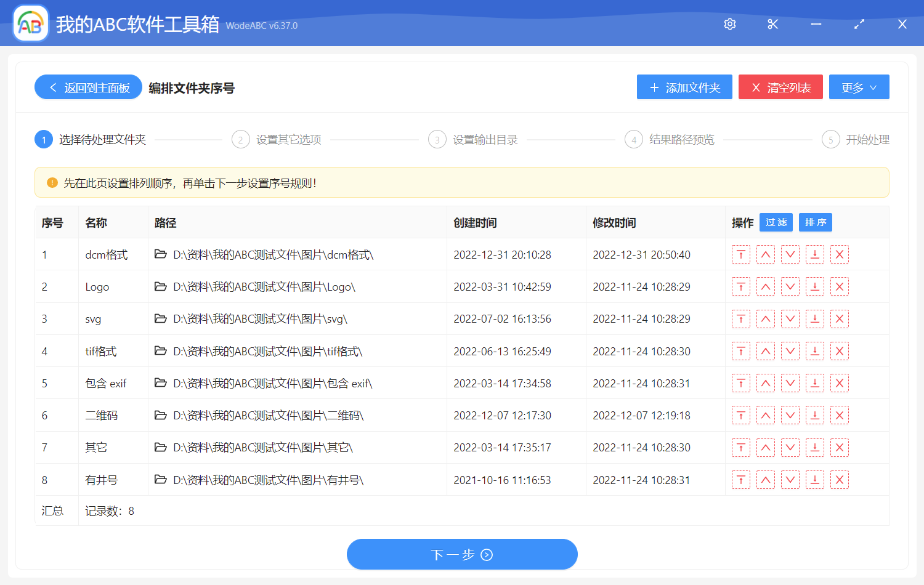924x585 pixels.
Task: Send the 有井号 row to the top
Action: pos(740,480)
